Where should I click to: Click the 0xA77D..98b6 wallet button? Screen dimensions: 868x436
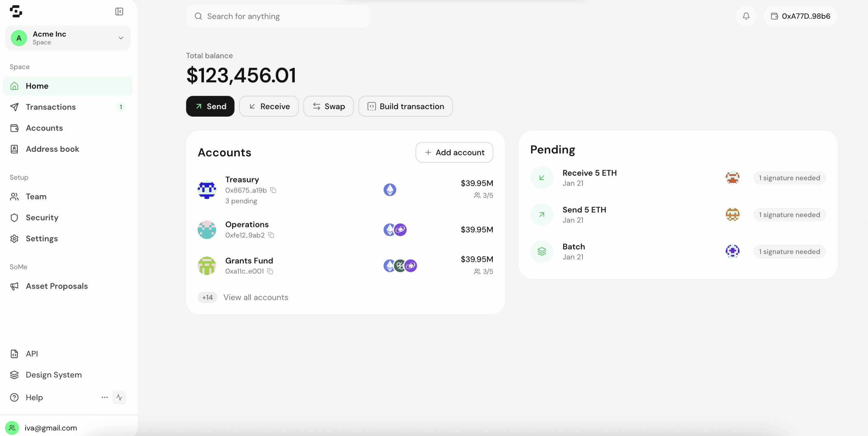coord(800,16)
